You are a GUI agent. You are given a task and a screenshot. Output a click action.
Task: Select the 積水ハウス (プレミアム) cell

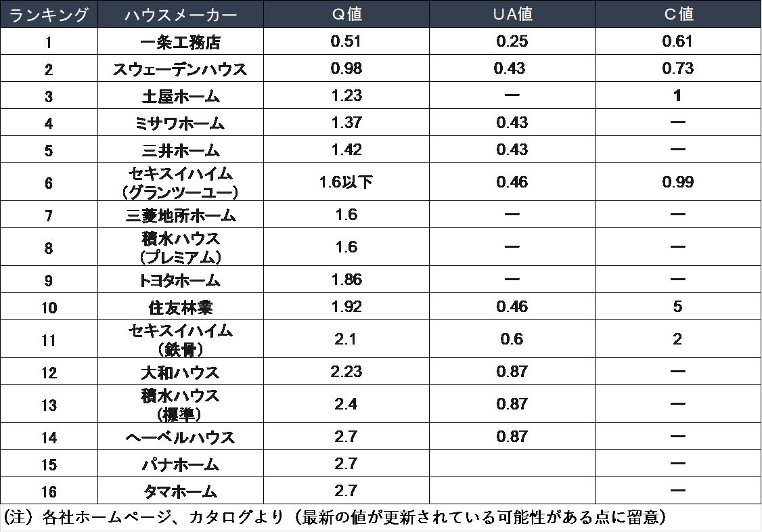pyautogui.click(x=181, y=247)
